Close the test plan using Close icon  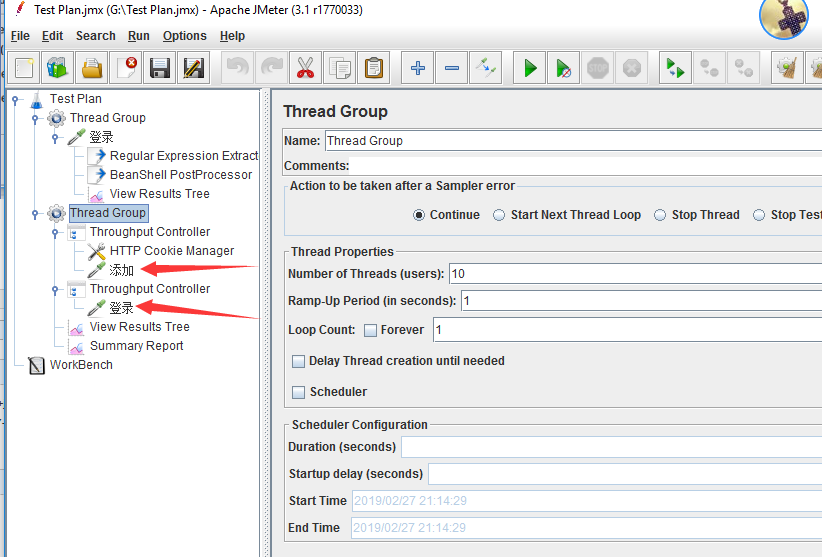[x=126, y=68]
